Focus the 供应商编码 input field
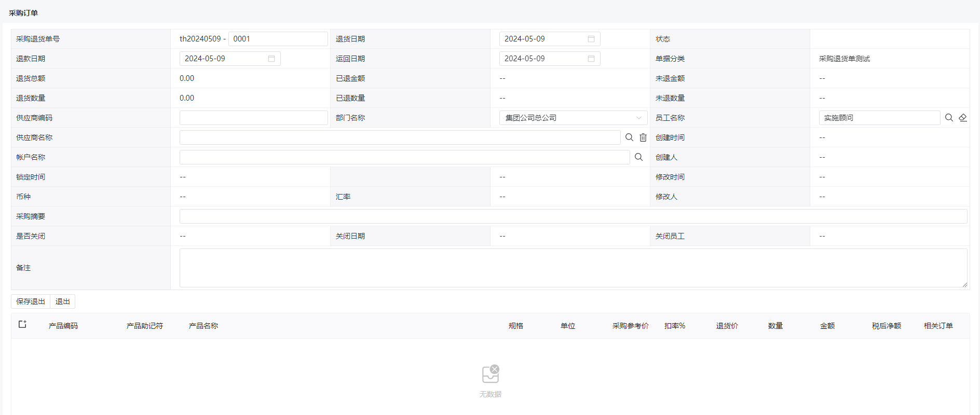This screenshot has height=415, width=980. pos(253,118)
